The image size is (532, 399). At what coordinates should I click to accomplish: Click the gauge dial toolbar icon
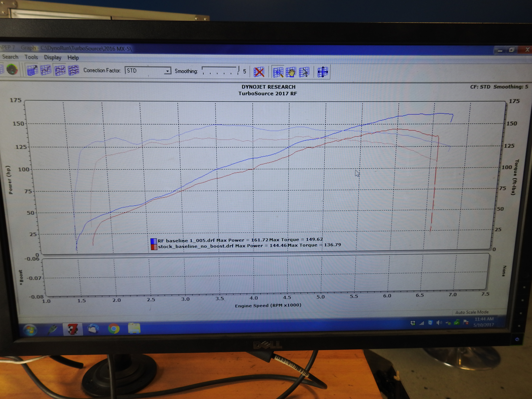(12, 70)
